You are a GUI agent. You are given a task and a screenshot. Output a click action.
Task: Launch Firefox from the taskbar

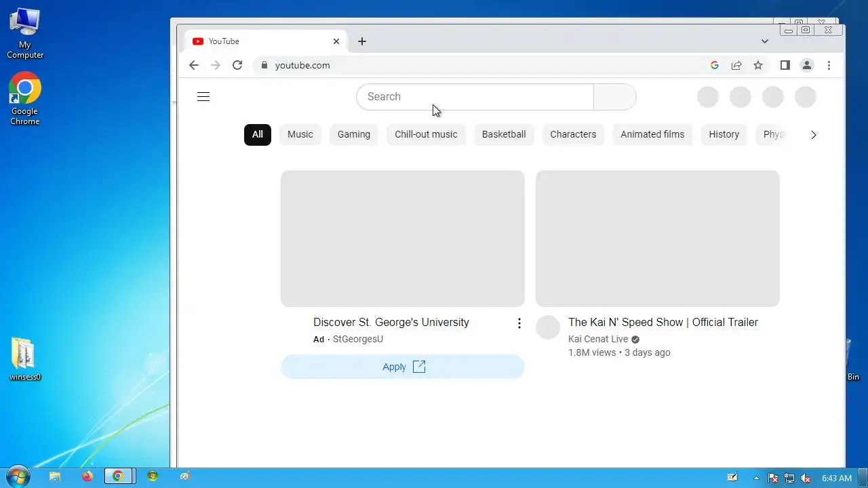(87, 476)
